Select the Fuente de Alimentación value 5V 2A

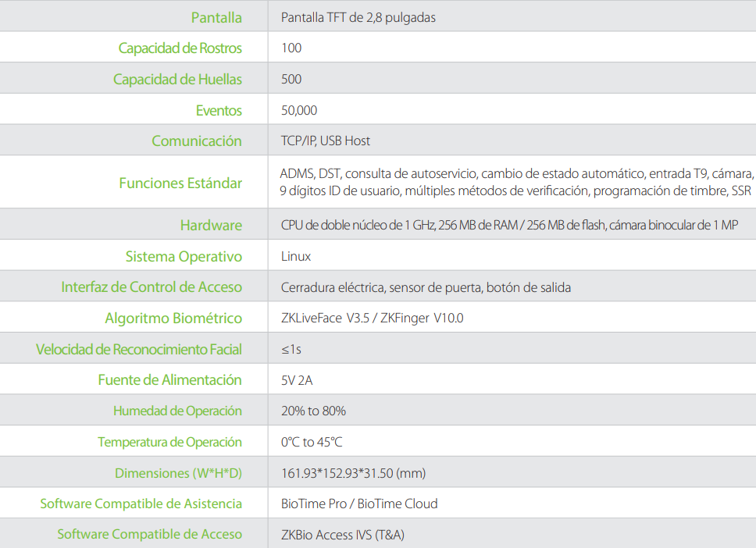[x=297, y=380]
